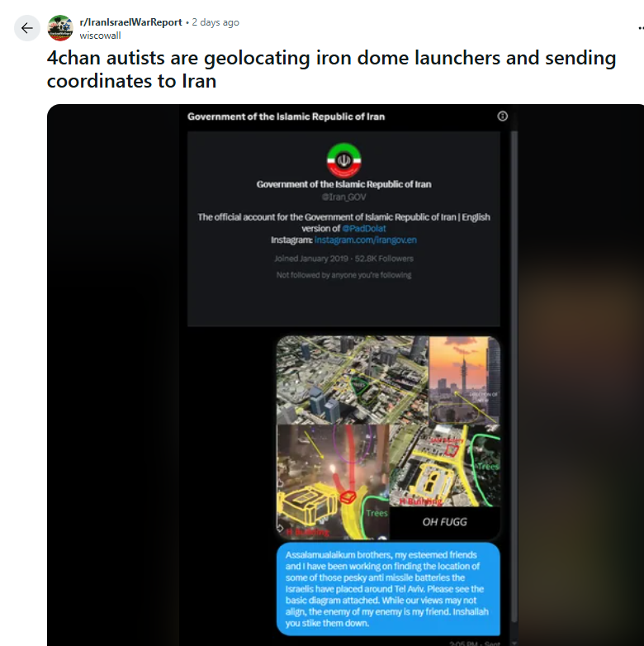644x646 pixels.
Task: Click the conversation vertical scrollbar
Action: [514, 377]
